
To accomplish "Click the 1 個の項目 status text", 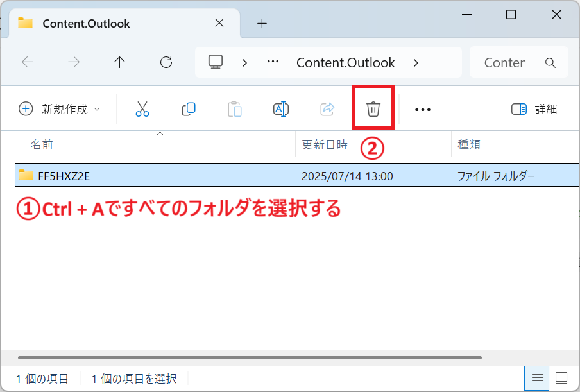I will coord(42,379).
